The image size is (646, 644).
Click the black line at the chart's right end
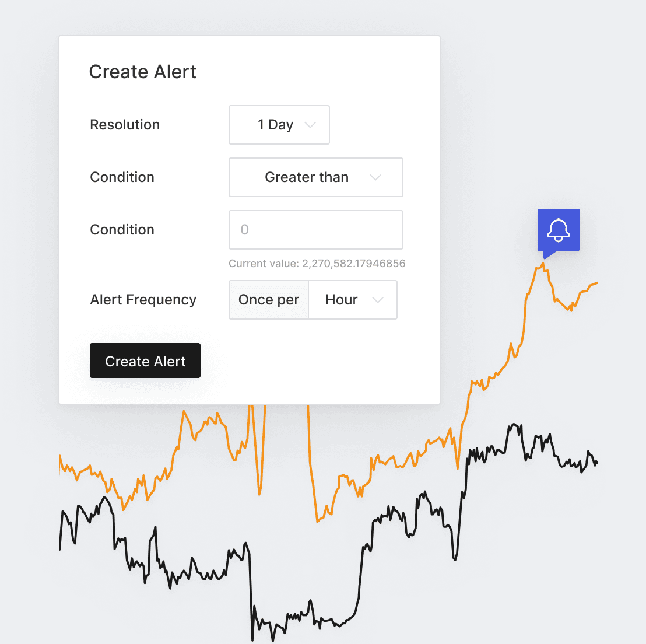click(596, 463)
